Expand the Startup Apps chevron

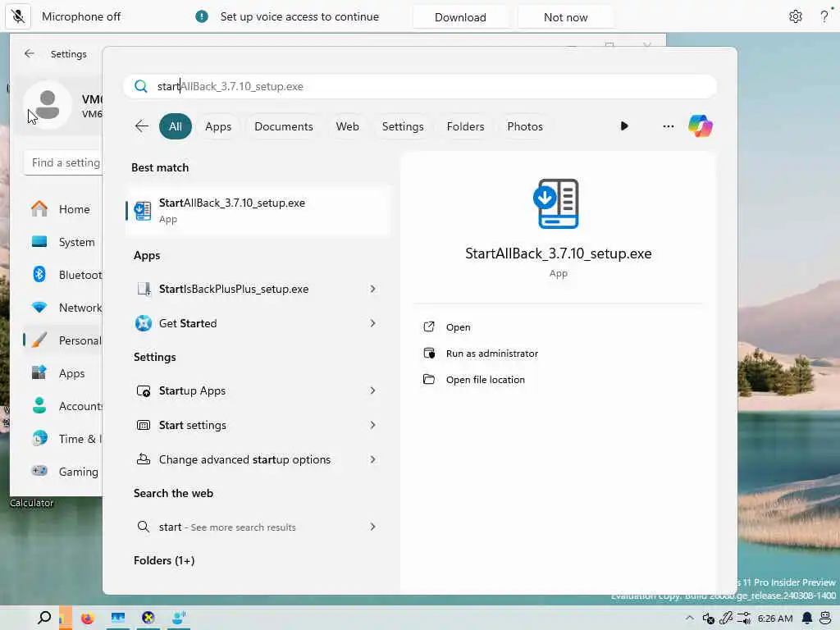point(373,391)
